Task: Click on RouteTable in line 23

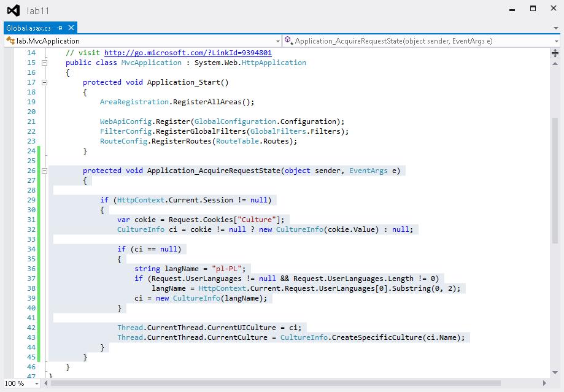Action: (x=238, y=141)
